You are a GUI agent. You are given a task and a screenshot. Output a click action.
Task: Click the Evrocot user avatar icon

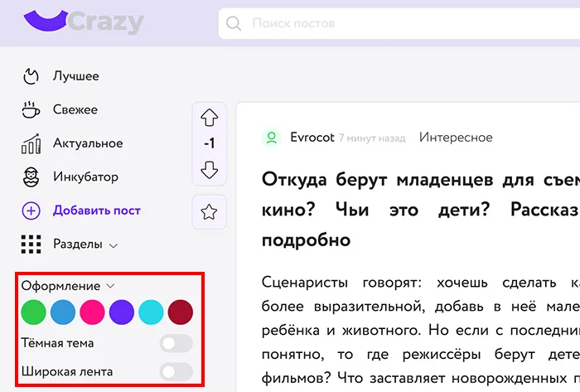click(x=271, y=138)
